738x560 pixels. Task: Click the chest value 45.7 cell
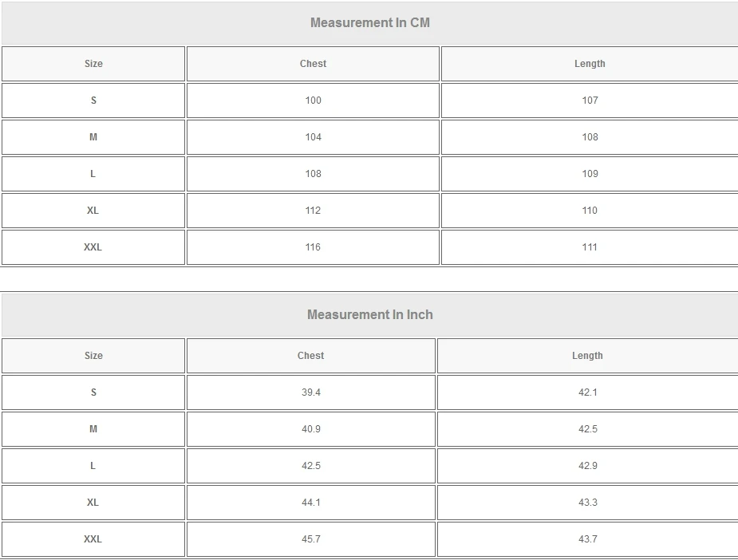pos(310,539)
